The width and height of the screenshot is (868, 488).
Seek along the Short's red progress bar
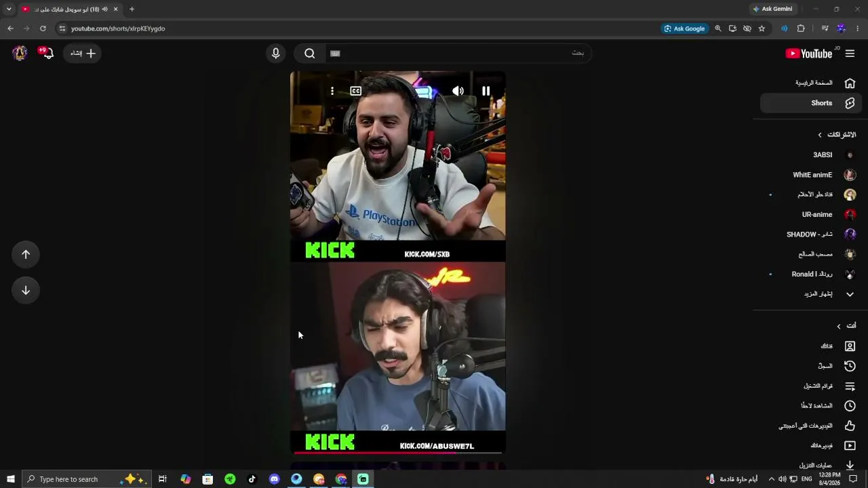point(398,452)
